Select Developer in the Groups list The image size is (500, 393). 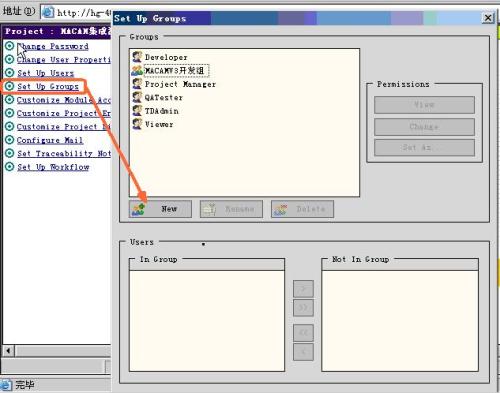[166, 57]
